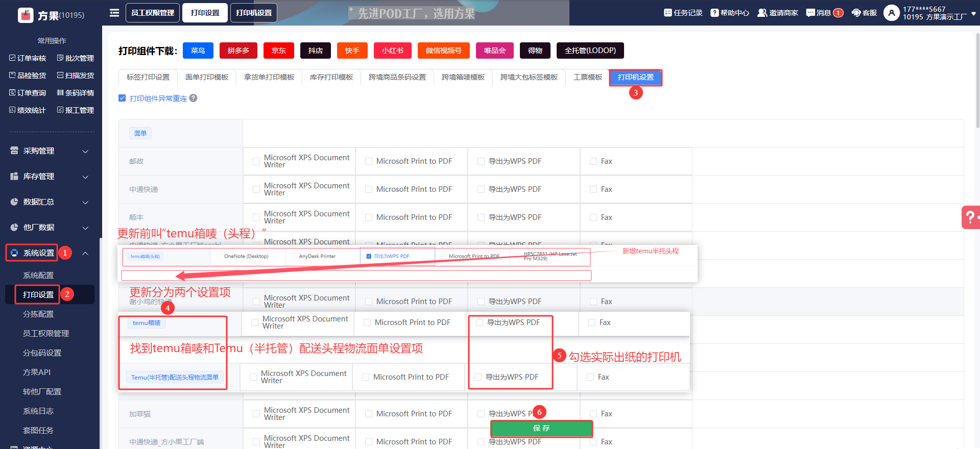Toggle print component auto-reconnect checkbox

click(122, 98)
